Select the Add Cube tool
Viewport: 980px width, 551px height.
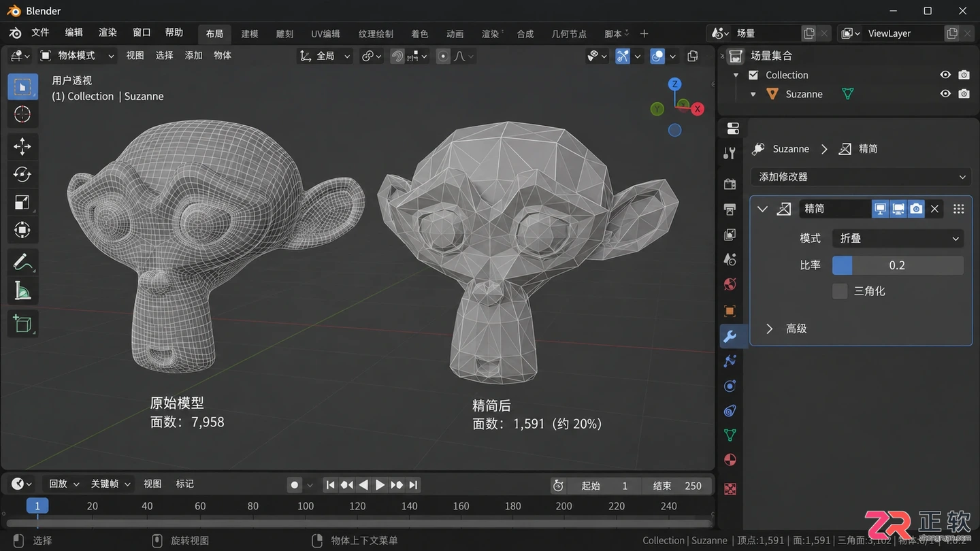[22, 323]
